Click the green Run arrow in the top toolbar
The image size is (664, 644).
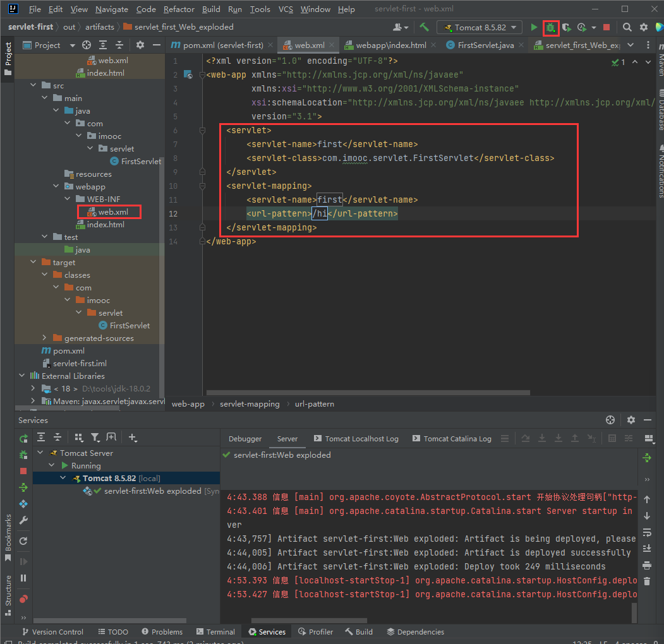534,27
